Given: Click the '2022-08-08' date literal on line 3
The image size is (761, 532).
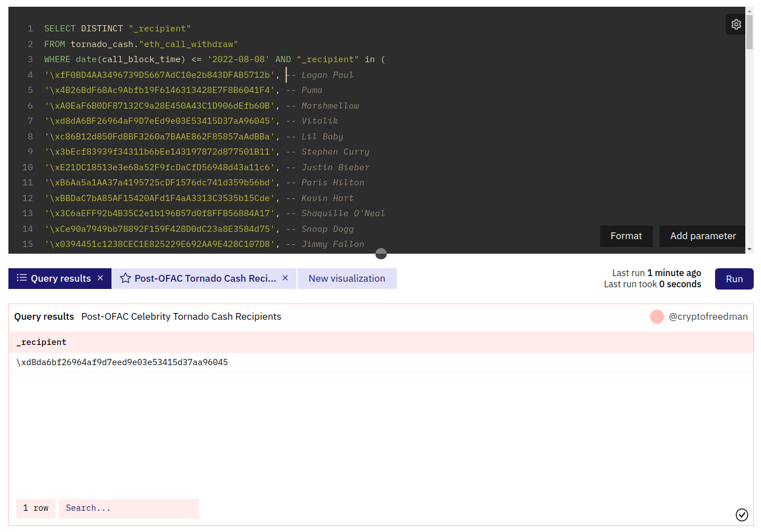Looking at the screenshot, I should [239, 59].
